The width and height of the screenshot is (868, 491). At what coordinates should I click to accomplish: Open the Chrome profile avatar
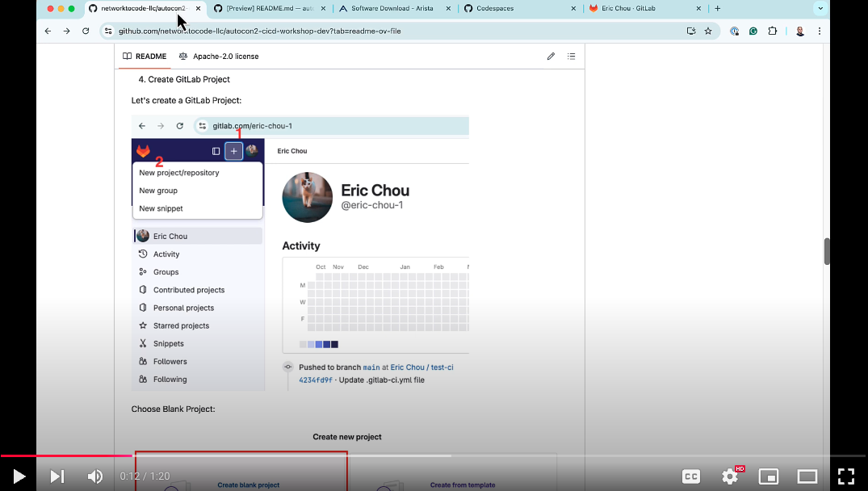pyautogui.click(x=800, y=31)
